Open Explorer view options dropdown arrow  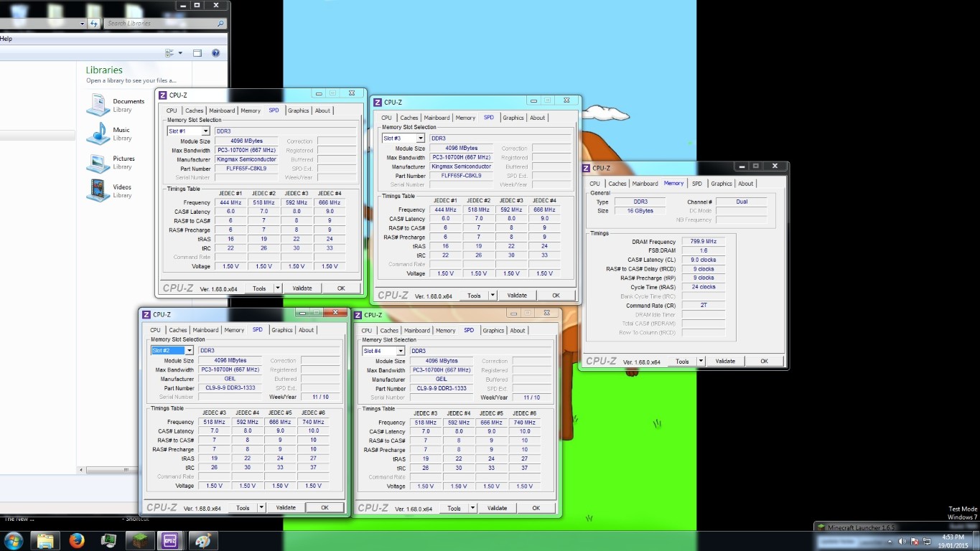[x=180, y=53]
